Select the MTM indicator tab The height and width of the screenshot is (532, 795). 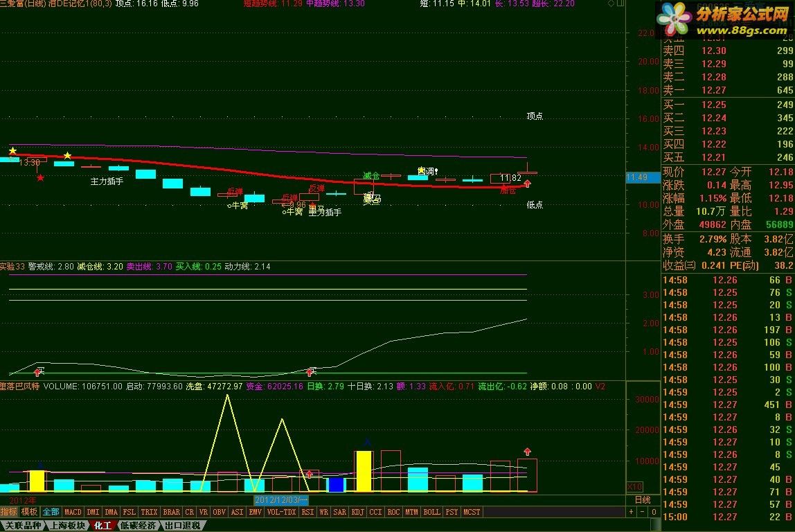411,512
